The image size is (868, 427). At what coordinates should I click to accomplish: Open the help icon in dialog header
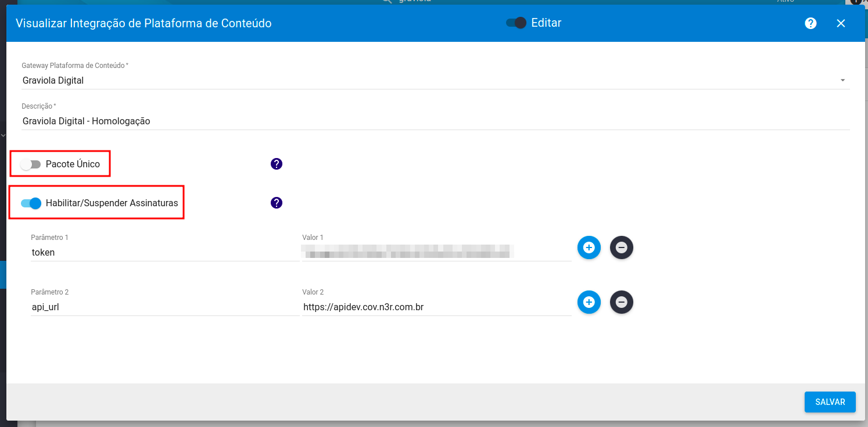[x=810, y=23]
